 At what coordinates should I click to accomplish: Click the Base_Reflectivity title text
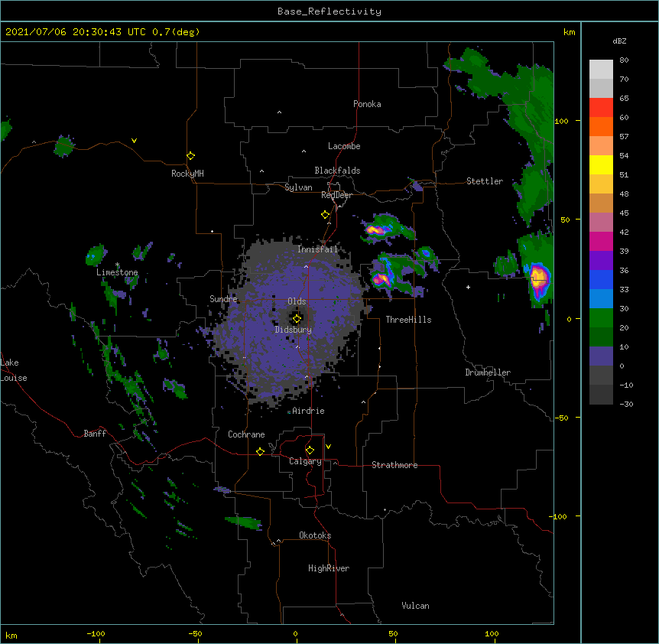[329, 11]
